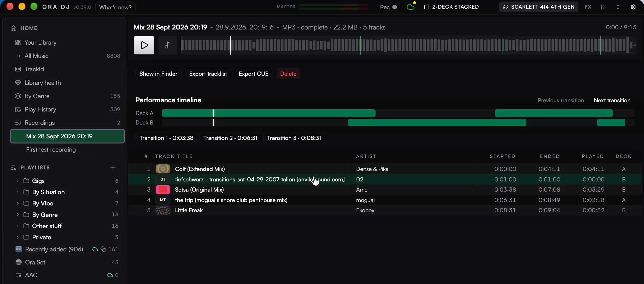The image size is (644, 284).
Task: Open Scarlett 4i4 audio device selector
Action: click(x=538, y=7)
